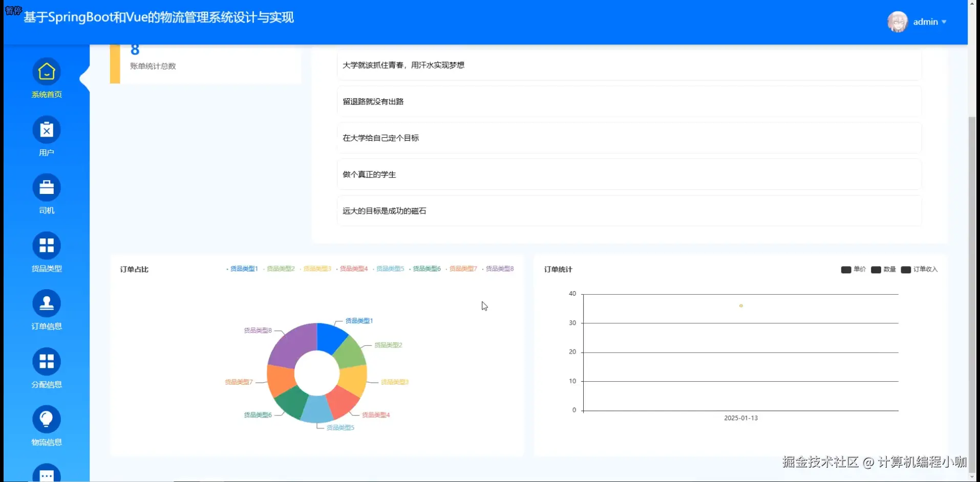This screenshot has height=482, width=980.
Task: Select the 货品类型 grid icon
Action: click(47, 246)
